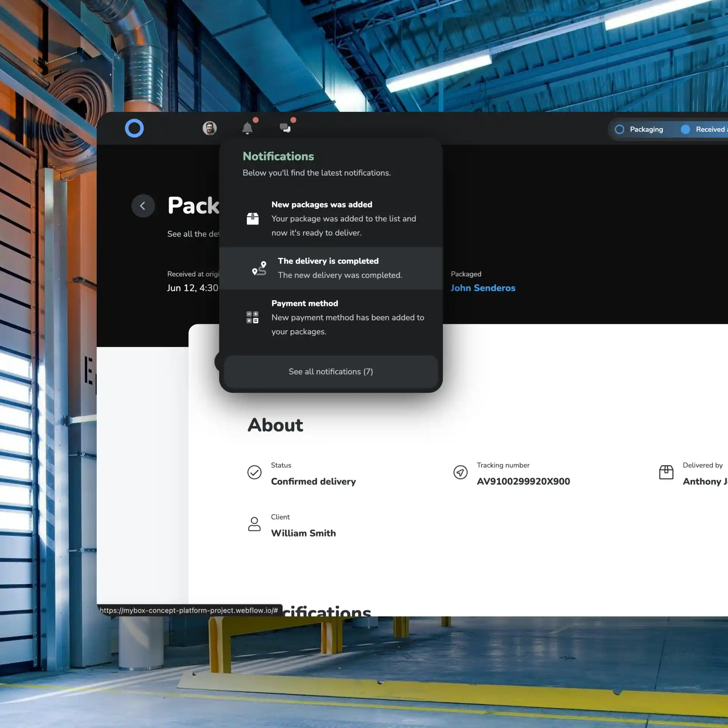
Task: Open John Senderos profile link
Action: [483, 288]
